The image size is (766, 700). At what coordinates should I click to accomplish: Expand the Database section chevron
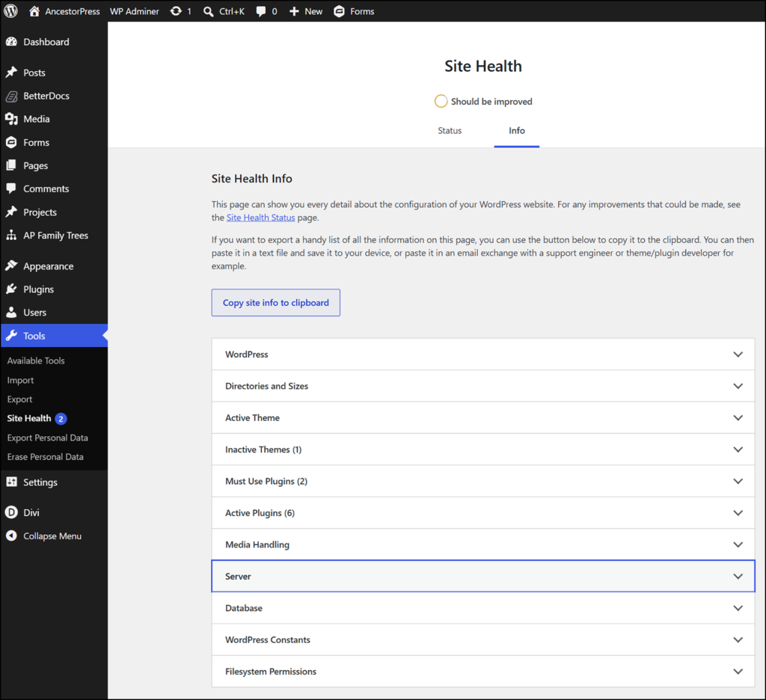click(738, 608)
